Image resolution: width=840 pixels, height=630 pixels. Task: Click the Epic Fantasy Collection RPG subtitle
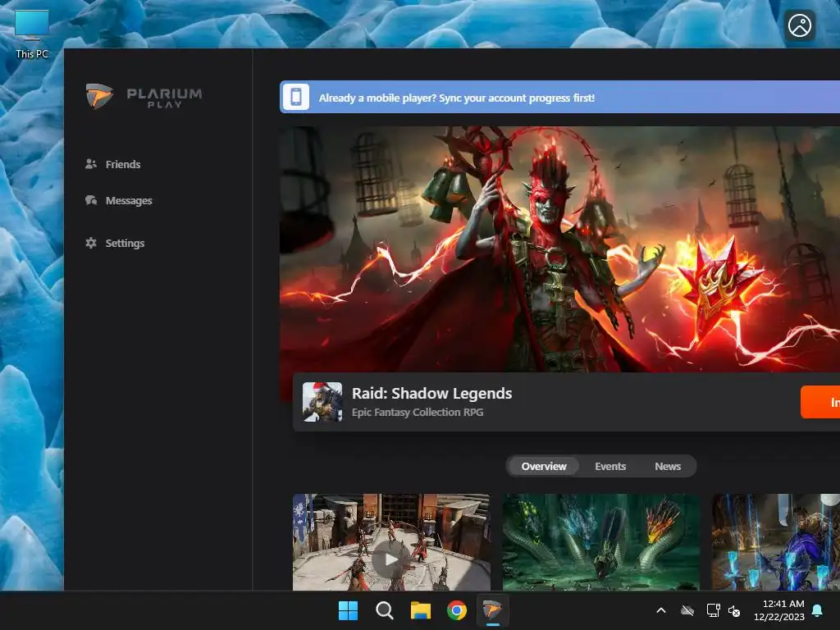418,413
